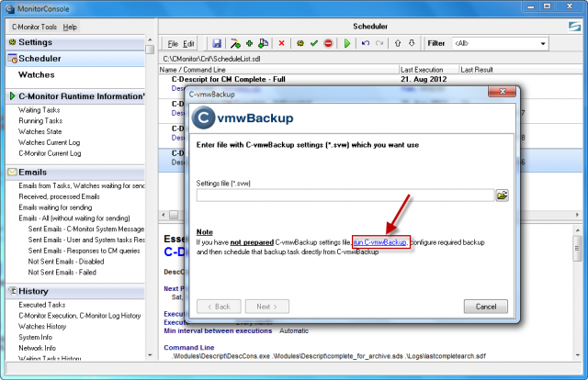Select the History section header
The width and height of the screenshot is (588, 380).
[x=75, y=291]
